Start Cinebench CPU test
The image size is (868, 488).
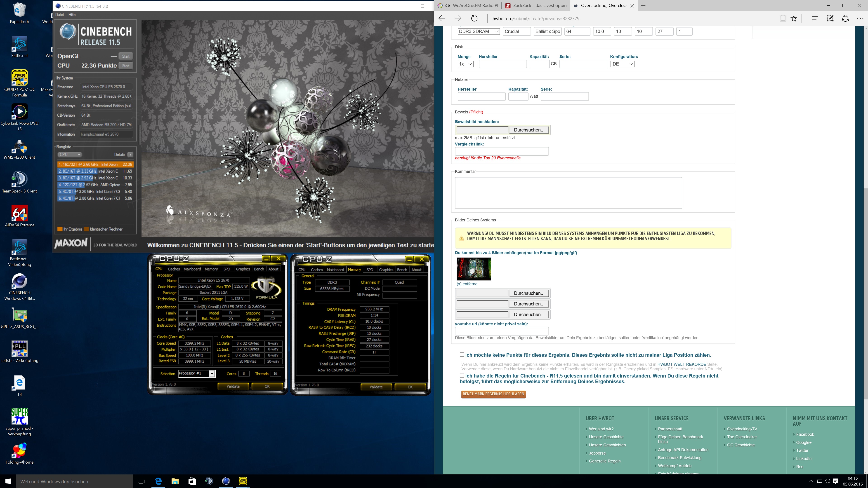tap(126, 66)
